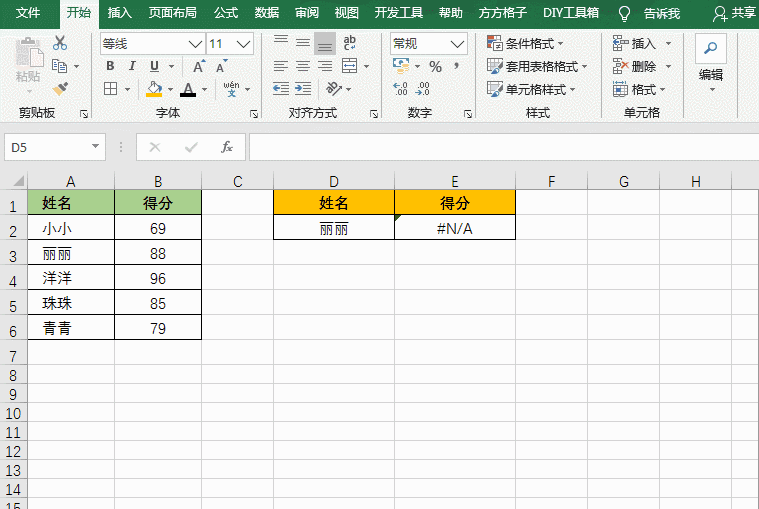The width and height of the screenshot is (759, 509).
Task: Click the select all corner triangle
Action: (x=18, y=181)
